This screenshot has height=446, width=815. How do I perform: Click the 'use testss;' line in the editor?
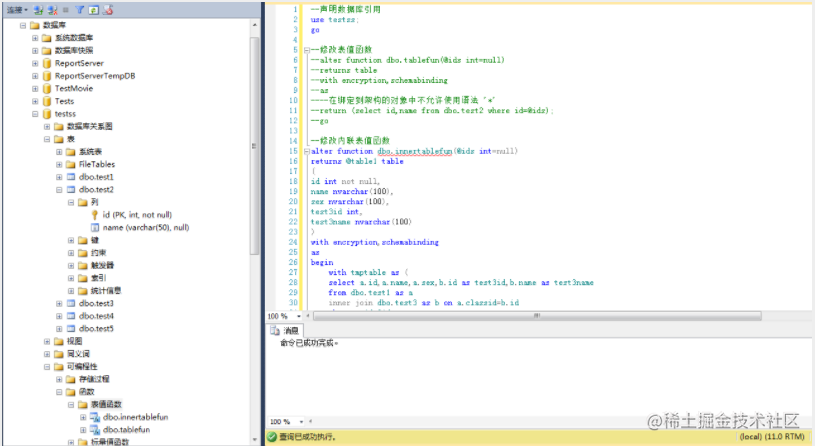tap(335, 20)
